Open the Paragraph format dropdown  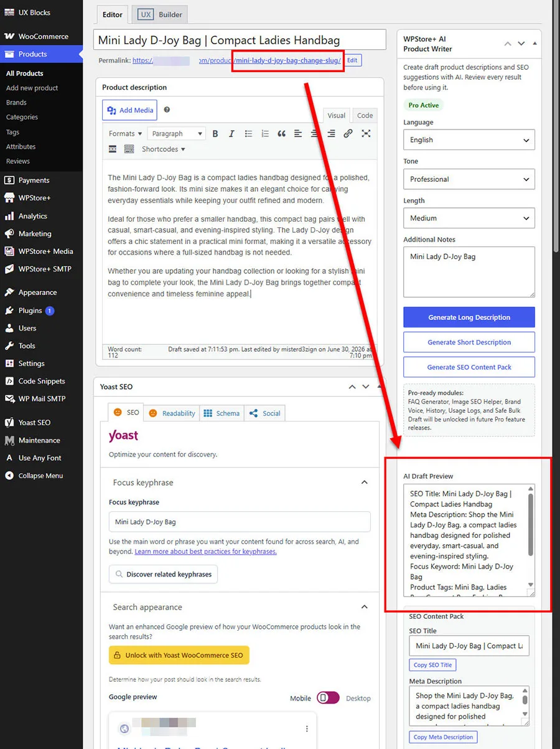[x=177, y=133]
